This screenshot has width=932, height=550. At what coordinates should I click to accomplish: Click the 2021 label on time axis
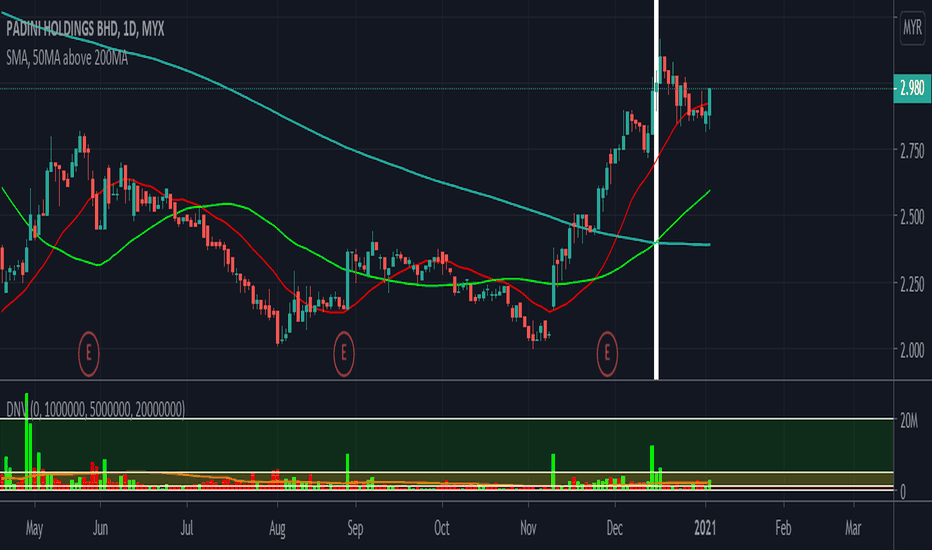(x=706, y=528)
